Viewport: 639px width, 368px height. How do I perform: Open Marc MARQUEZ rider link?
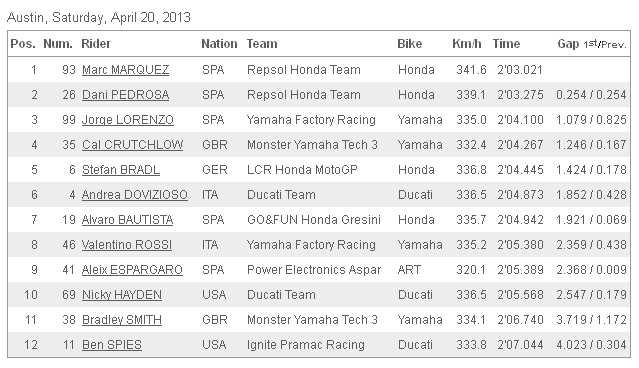tap(126, 70)
